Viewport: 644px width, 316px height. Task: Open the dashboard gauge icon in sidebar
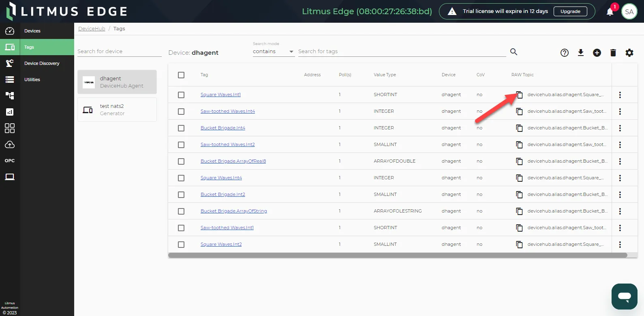click(10, 31)
